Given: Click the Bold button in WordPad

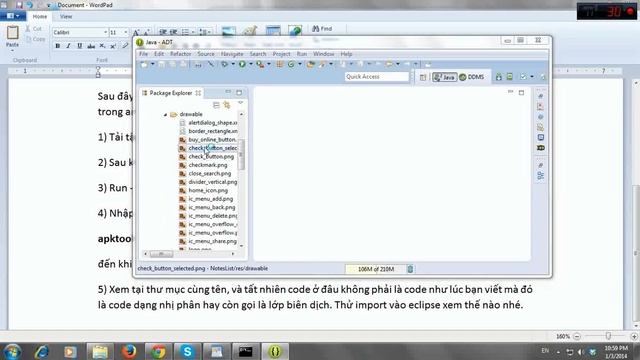Looking at the screenshot, I should coord(58,46).
